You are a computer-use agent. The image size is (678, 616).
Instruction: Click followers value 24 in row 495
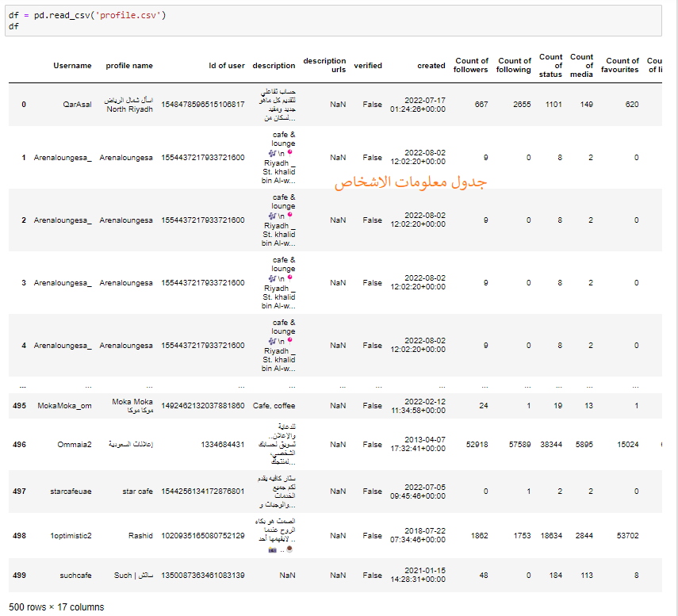(484, 406)
